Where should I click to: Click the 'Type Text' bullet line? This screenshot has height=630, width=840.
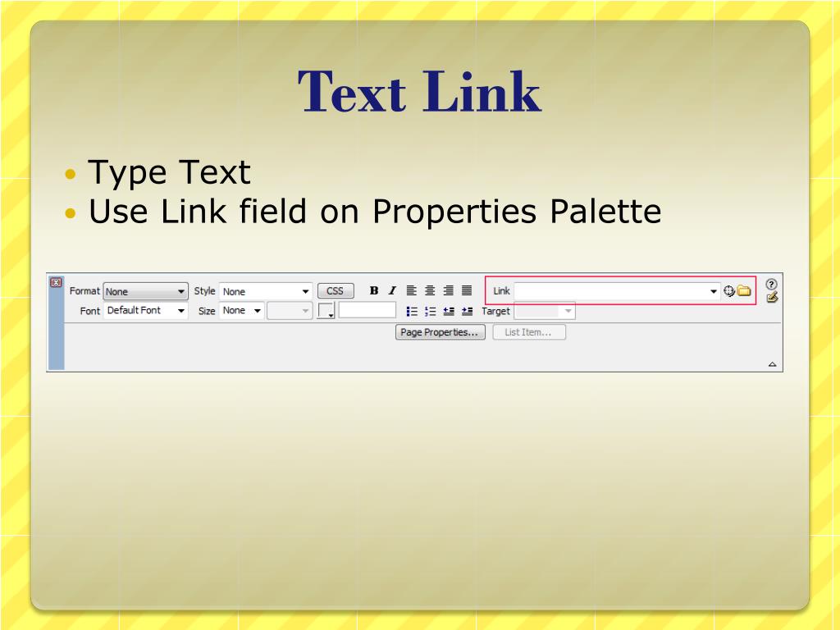169,172
